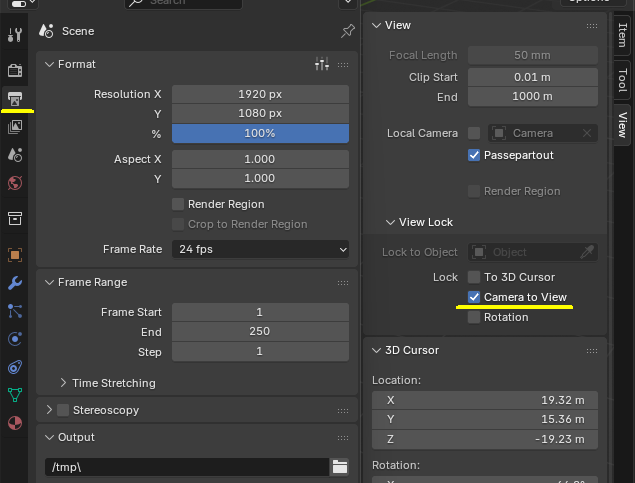
Task: Click the format presets icon
Action: click(x=321, y=64)
